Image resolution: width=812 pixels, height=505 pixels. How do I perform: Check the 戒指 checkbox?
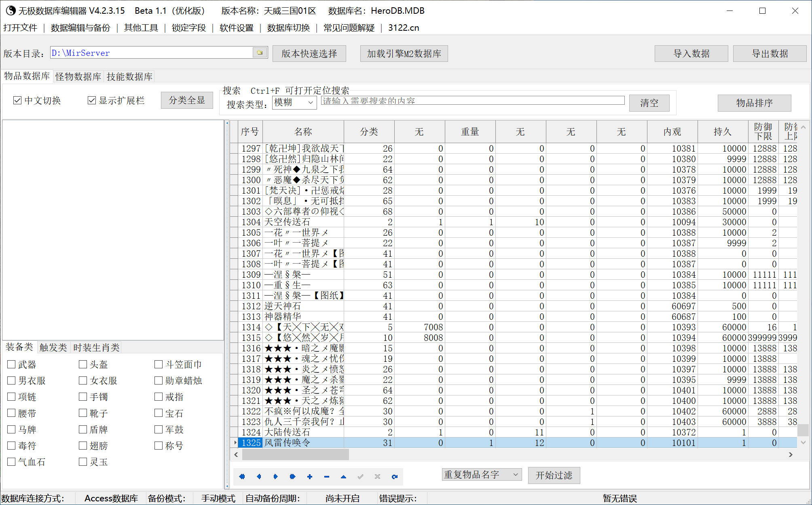coord(159,397)
